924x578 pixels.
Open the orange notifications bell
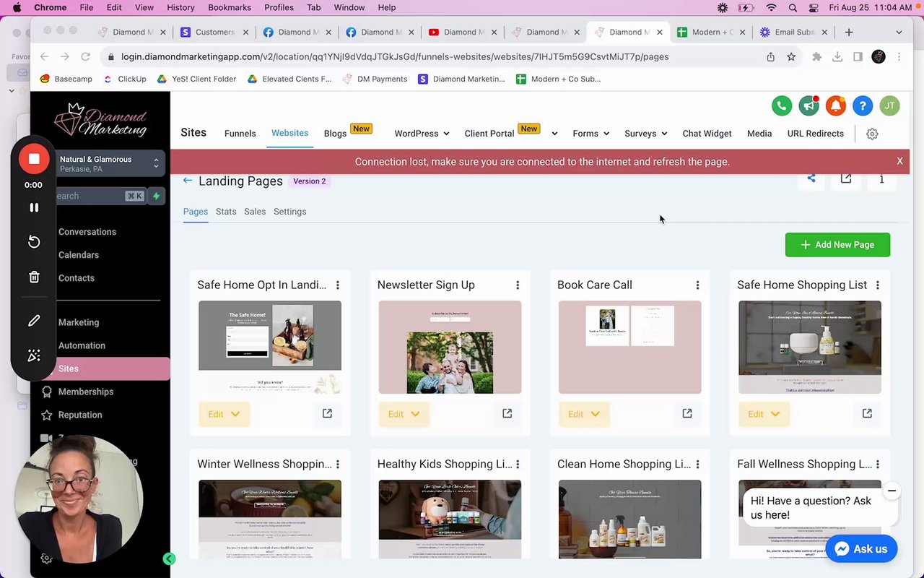(836, 105)
